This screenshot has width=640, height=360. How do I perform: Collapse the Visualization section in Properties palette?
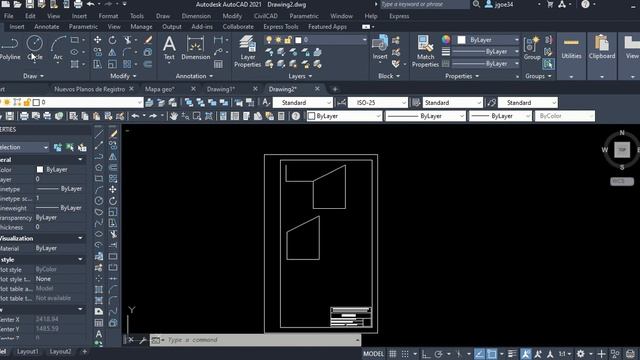click(80, 238)
